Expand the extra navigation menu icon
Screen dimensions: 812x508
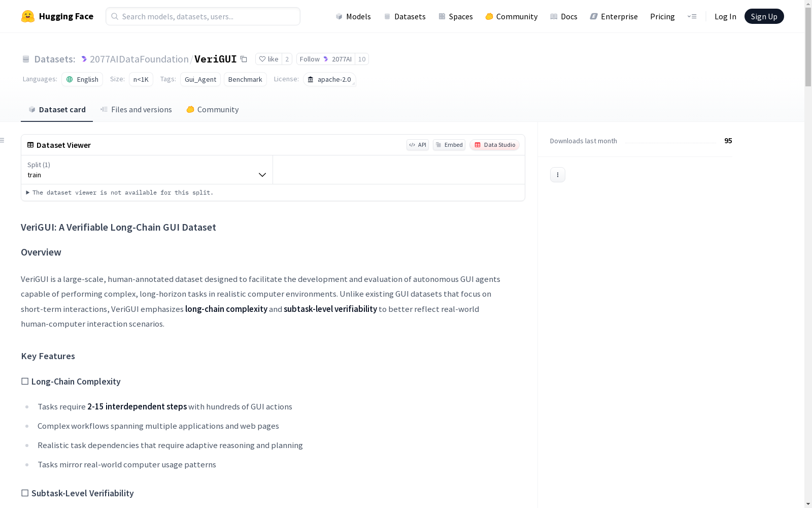click(692, 16)
